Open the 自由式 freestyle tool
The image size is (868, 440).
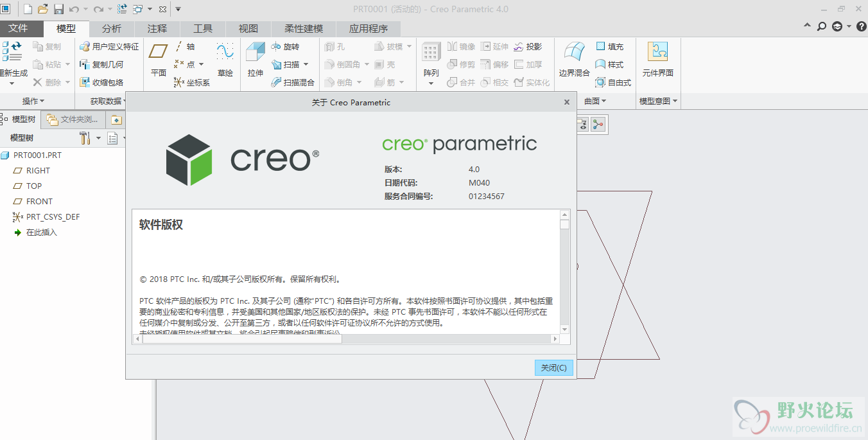[613, 82]
